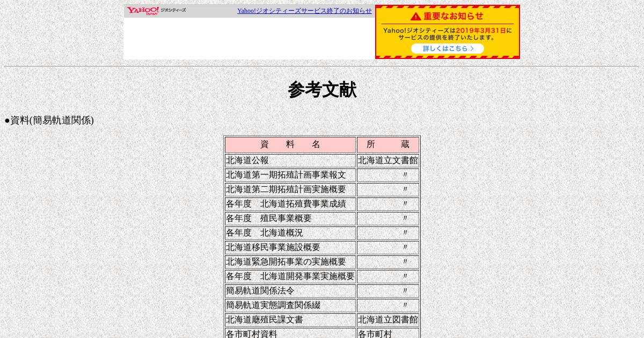Click the ●資料(簡易軌道関係) section label

tap(49, 120)
